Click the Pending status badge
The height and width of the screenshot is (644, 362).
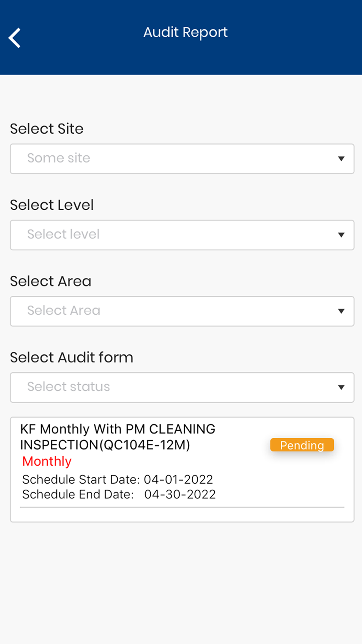302,445
